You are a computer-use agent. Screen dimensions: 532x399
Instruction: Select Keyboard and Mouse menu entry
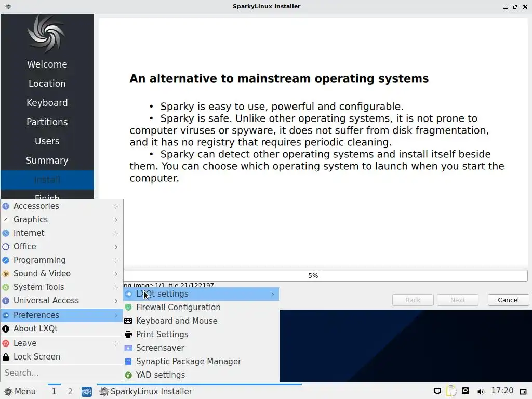coord(202,321)
